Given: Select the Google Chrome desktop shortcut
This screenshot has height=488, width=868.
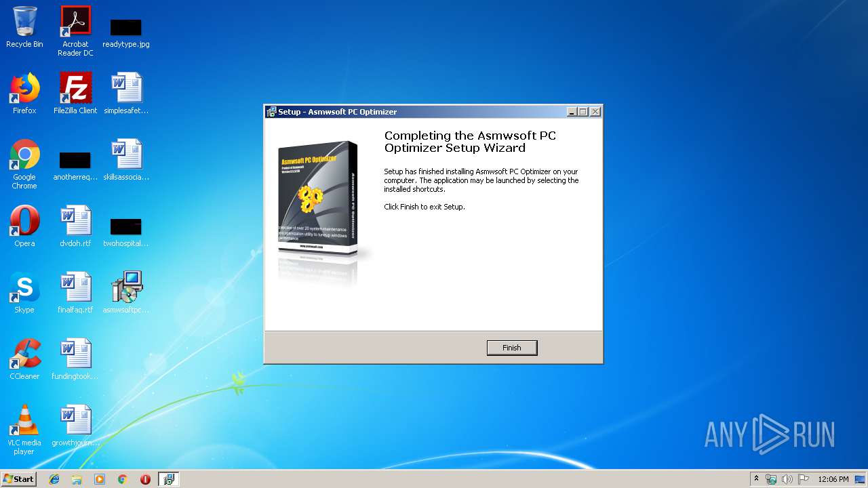Looking at the screenshot, I should (x=24, y=165).
